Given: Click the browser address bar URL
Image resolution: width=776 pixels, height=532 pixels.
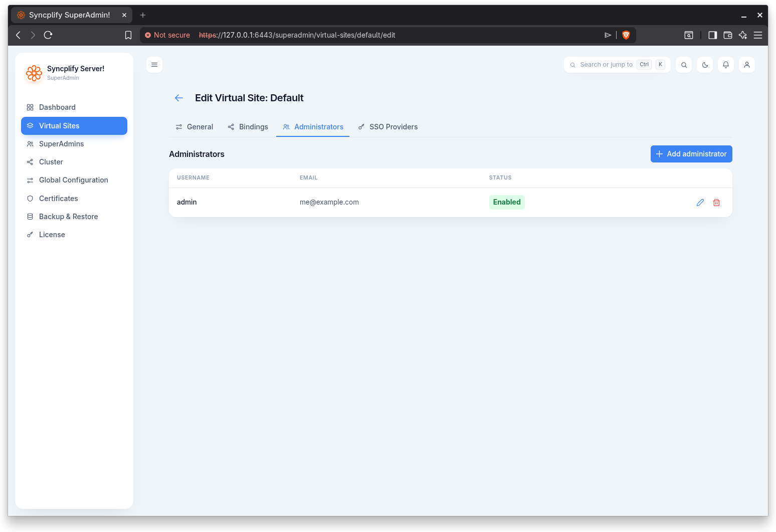Looking at the screenshot, I should pyautogui.click(x=297, y=35).
